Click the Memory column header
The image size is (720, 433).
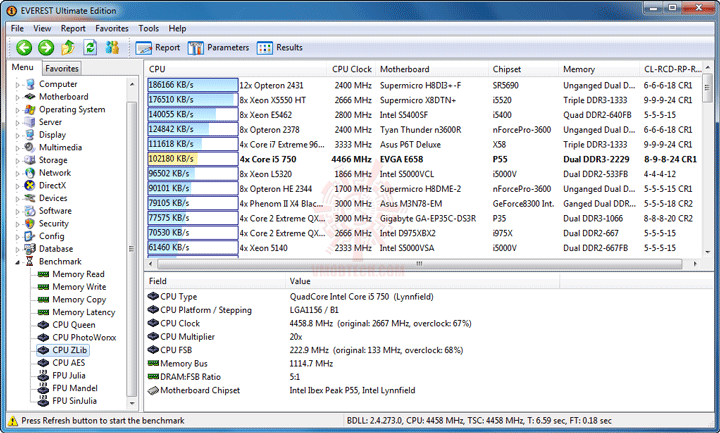[x=599, y=69]
